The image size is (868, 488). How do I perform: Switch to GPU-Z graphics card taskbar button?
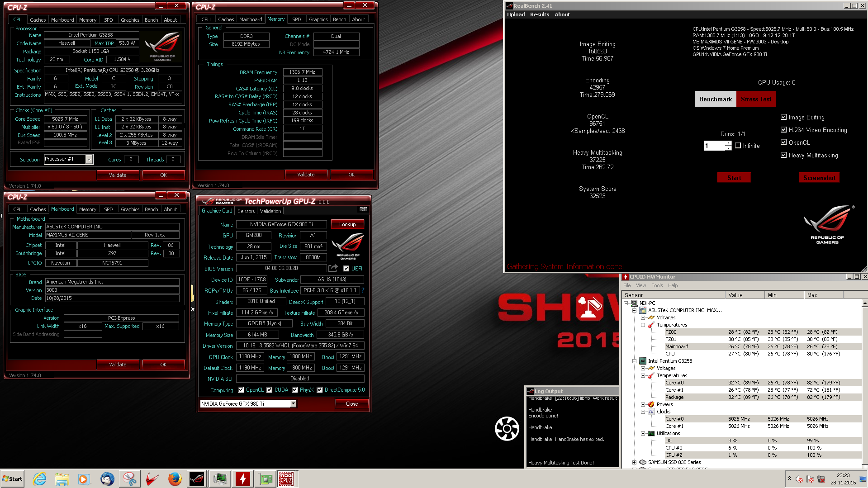point(266,479)
